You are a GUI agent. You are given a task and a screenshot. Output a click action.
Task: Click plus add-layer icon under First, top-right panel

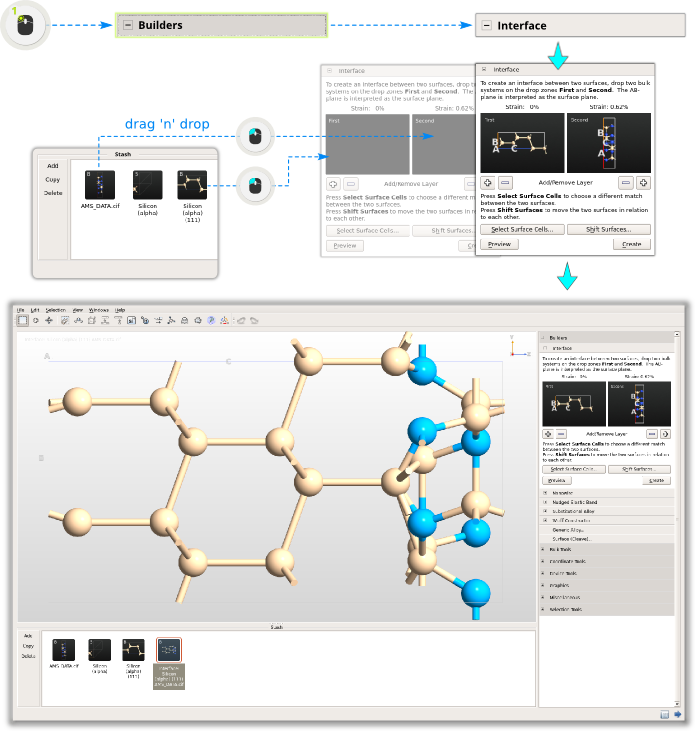coord(488,183)
